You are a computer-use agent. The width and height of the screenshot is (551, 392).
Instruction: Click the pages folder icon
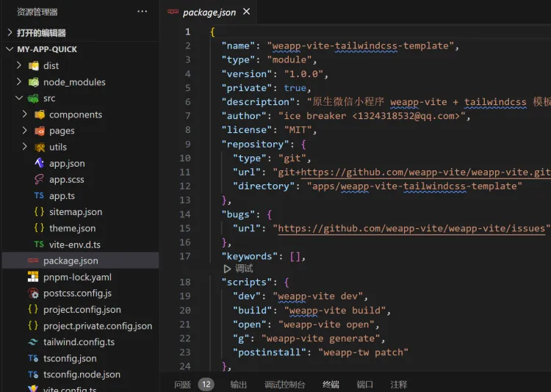(40, 131)
